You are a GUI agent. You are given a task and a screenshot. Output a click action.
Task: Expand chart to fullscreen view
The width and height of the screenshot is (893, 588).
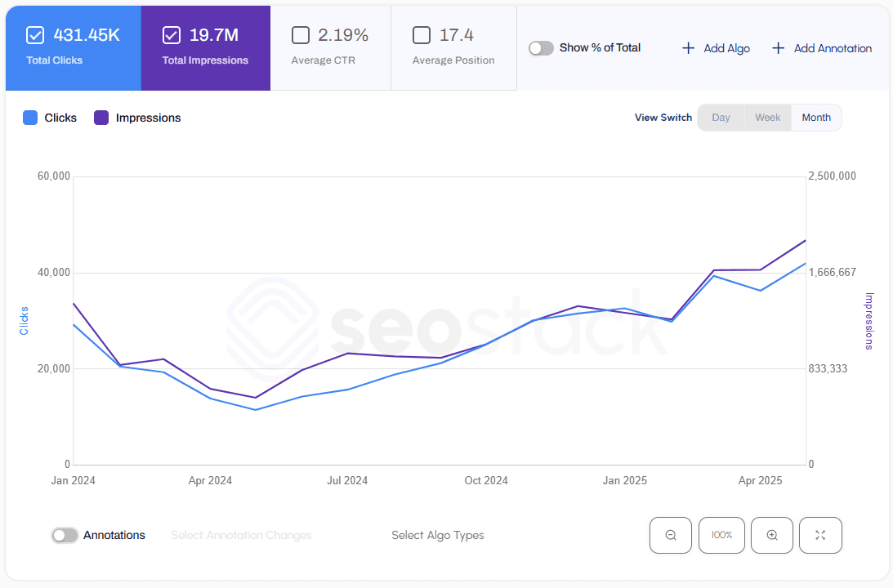pyautogui.click(x=820, y=535)
